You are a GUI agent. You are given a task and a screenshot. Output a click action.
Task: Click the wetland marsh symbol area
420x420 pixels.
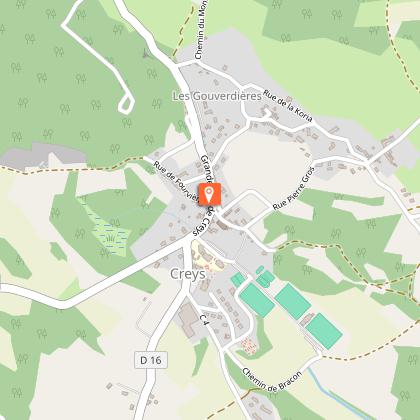109,233
